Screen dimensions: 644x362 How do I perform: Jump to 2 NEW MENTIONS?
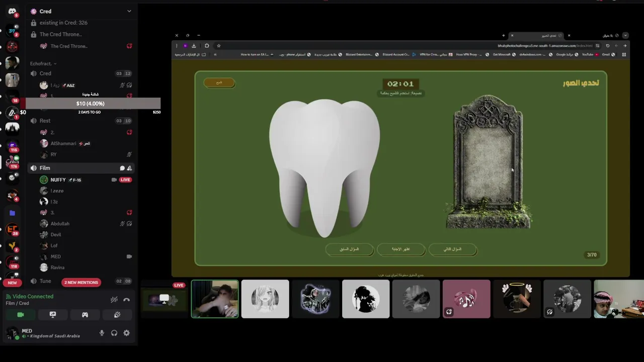pyautogui.click(x=81, y=282)
